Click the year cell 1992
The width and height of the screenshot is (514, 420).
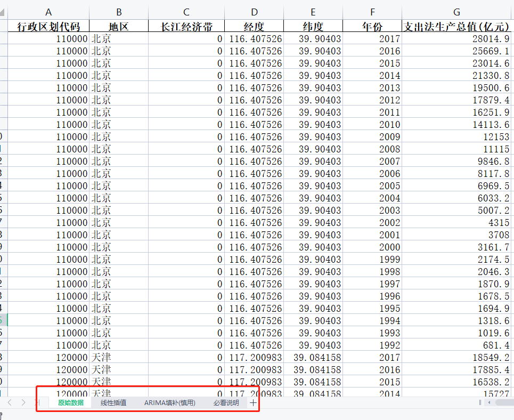[372, 345]
